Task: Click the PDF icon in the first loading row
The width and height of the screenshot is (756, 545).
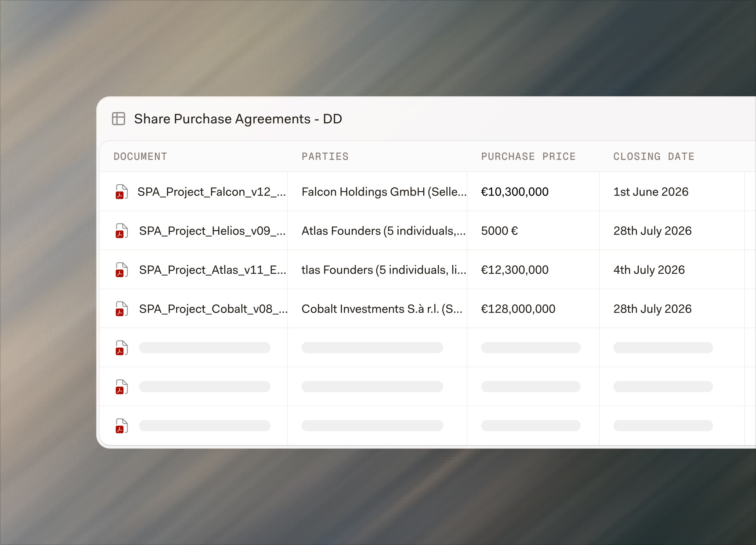Action: tap(122, 348)
